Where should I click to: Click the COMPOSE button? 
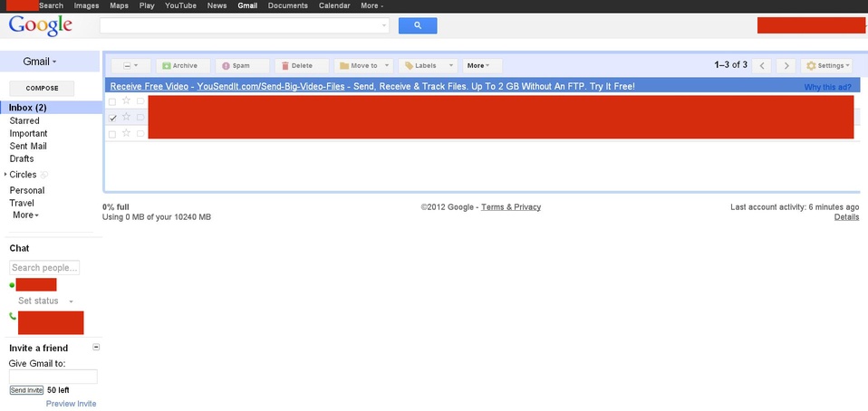click(x=42, y=89)
